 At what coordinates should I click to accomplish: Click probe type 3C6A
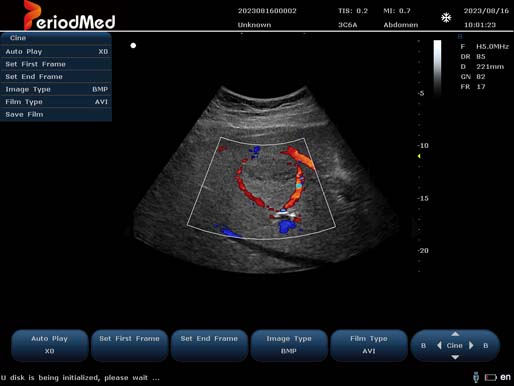coord(348,25)
